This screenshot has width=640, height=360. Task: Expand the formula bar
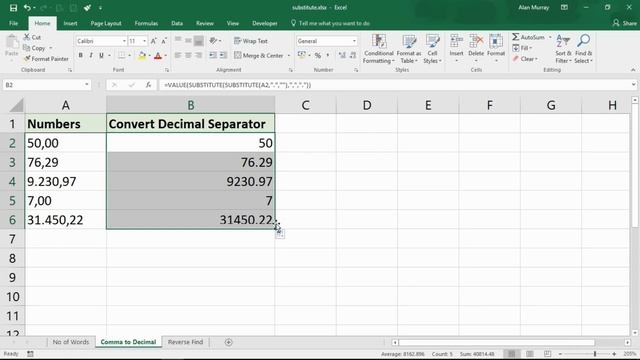tap(633, 85)
